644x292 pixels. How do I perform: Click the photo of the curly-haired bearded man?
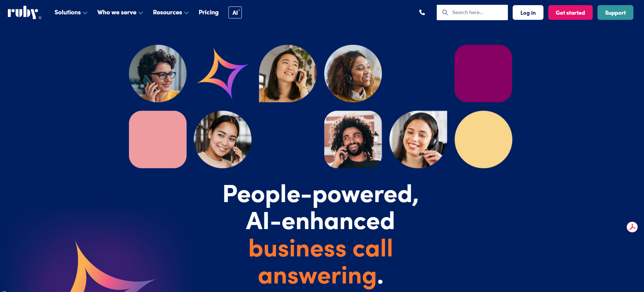click(353, 140)
